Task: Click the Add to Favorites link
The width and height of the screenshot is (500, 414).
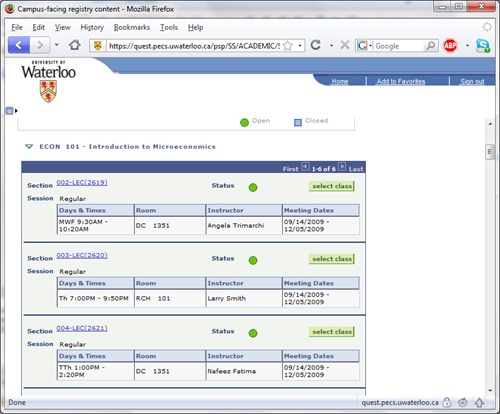Action: click(x=401, y=81)
